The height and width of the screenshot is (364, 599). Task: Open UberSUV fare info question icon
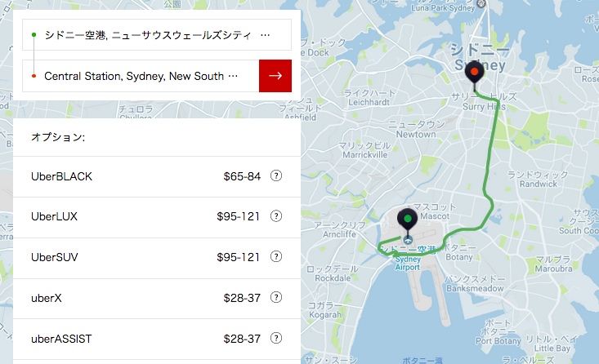tap(276, 257)
